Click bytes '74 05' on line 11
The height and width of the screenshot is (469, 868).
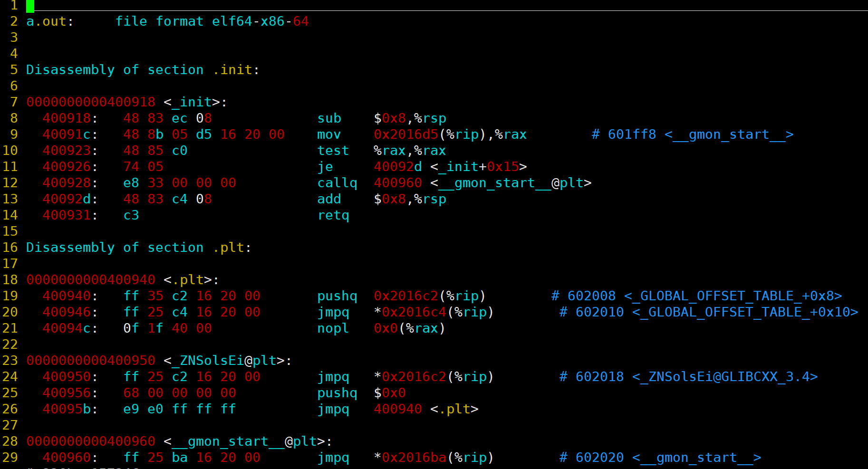[143, 167]
